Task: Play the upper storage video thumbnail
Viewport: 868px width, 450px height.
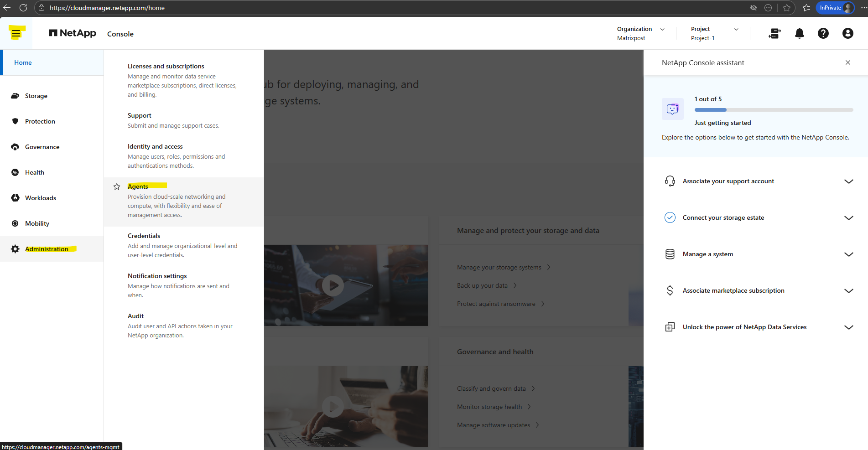Action: pos(333,285)
